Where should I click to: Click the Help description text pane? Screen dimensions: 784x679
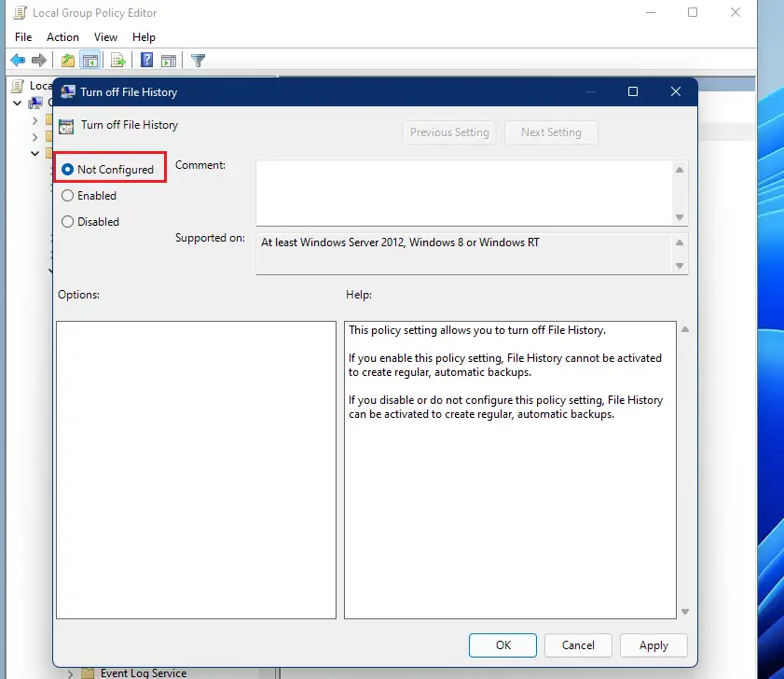(x=510, y=470)
